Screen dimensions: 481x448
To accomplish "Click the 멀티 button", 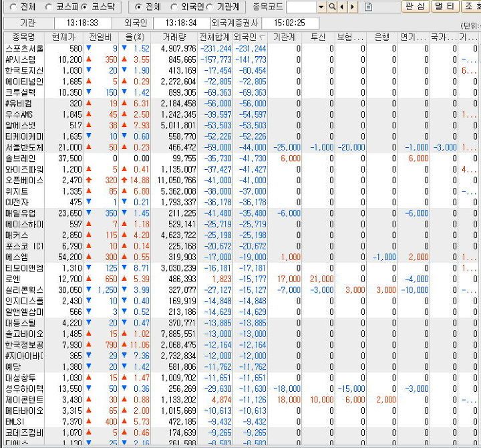I will 445,6.
